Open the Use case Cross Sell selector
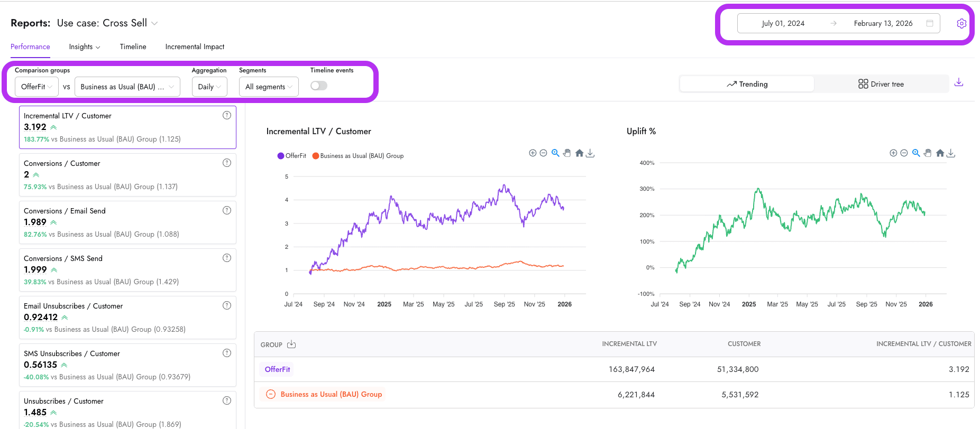Viewport: 980px width, 429px height. (x=107, y=23)
